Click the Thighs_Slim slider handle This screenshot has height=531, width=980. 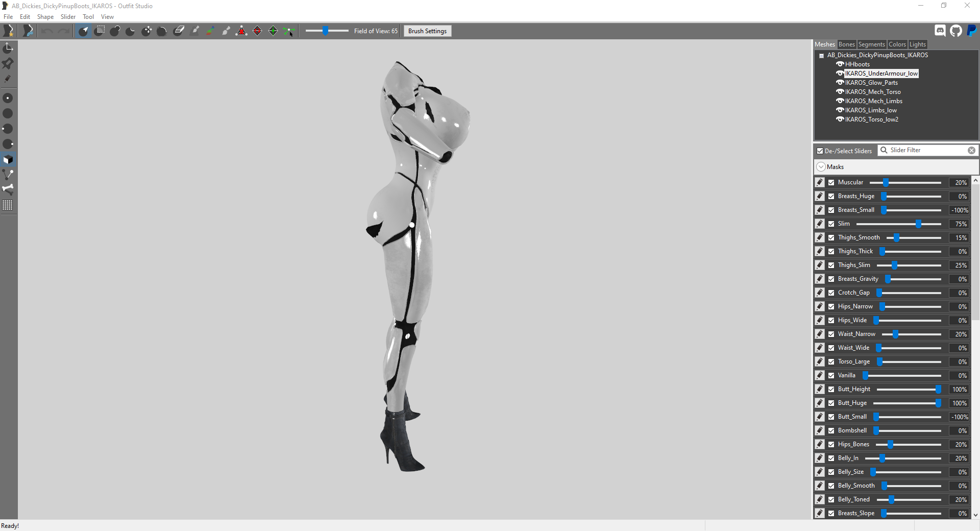click(x=894, y=265)
